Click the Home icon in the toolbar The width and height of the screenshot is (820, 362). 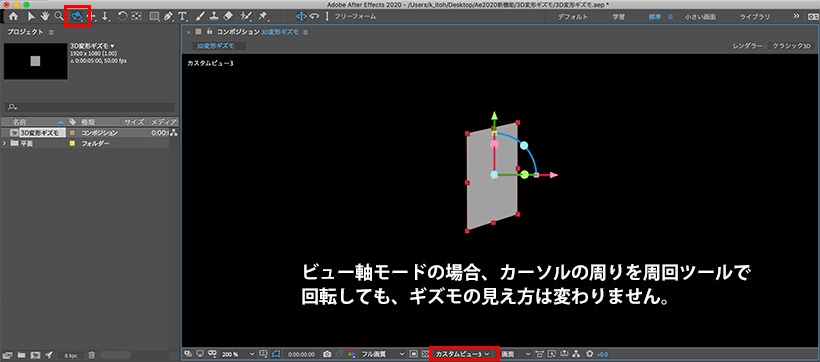pyautogui.click(x=14, y=16)
